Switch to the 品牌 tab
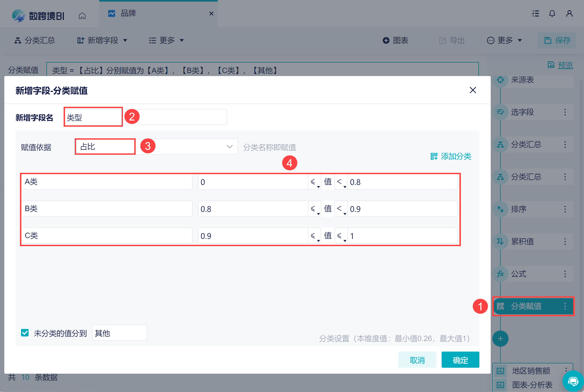This screenshot has width=584, height=392. click(128, 13)
